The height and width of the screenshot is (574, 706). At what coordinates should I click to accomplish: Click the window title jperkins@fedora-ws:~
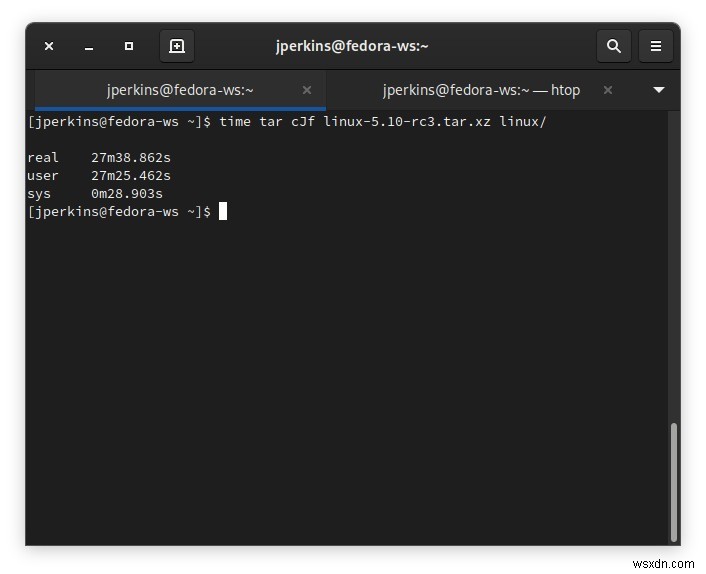[x=352, y=46]
